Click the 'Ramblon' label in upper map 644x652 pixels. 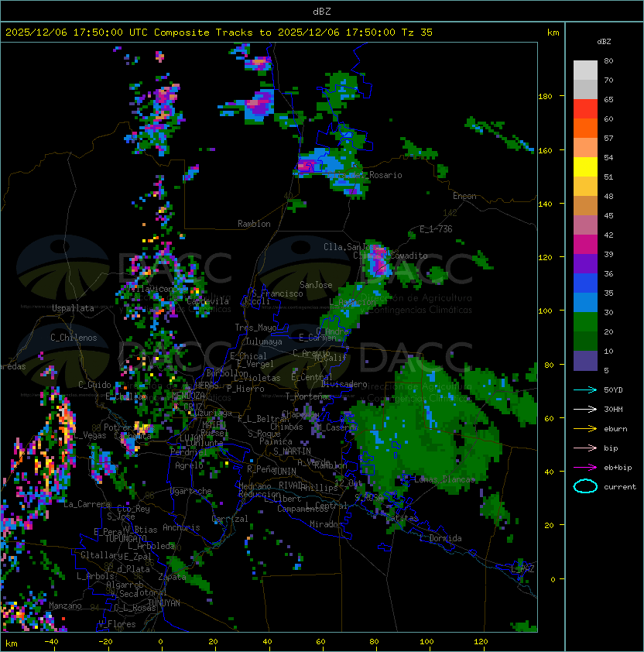click(254, 224)
